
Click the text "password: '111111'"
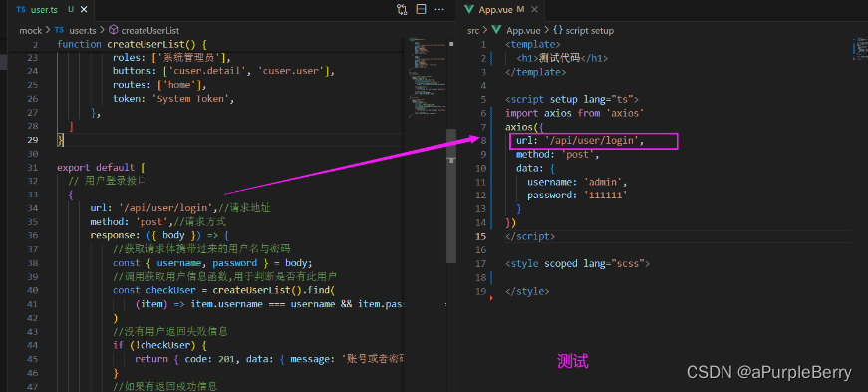[x=577, y=196]
